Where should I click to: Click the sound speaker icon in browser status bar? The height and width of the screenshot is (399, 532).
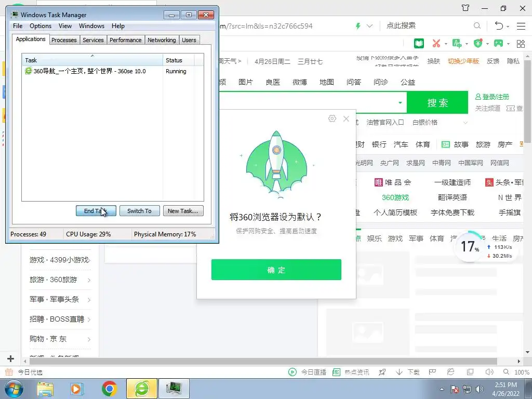489,372
